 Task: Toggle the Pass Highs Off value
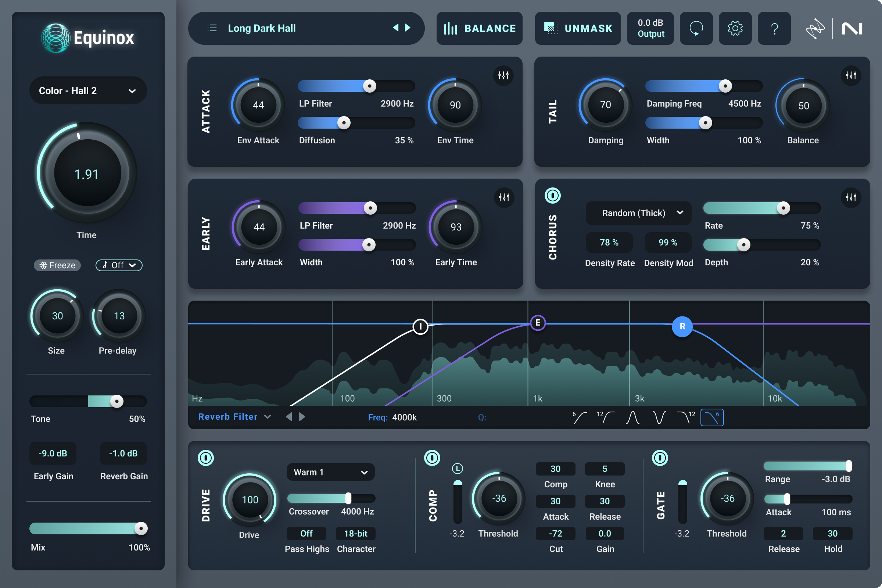306,533
